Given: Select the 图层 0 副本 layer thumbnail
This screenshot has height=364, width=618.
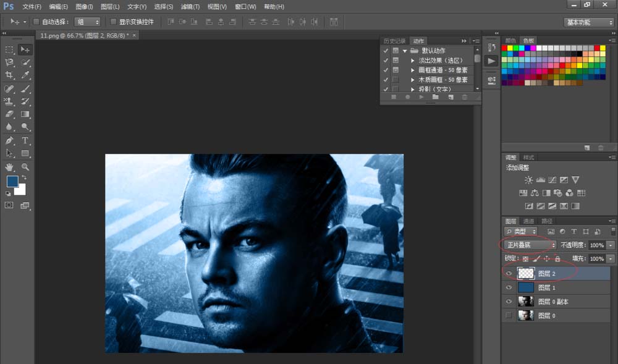Looking at the screenshot, I should 526,302.
